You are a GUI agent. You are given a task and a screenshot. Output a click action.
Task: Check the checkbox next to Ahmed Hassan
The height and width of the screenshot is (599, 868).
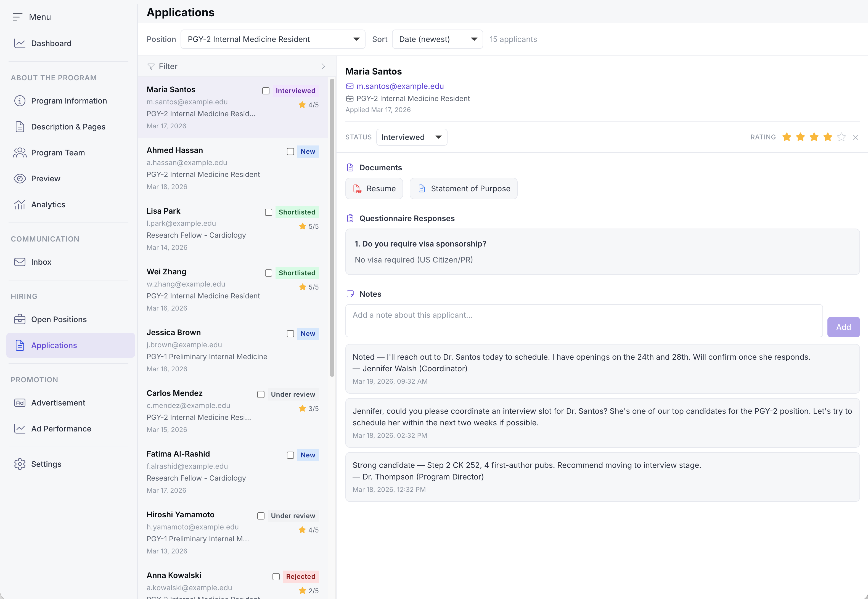tap(290, 151)
